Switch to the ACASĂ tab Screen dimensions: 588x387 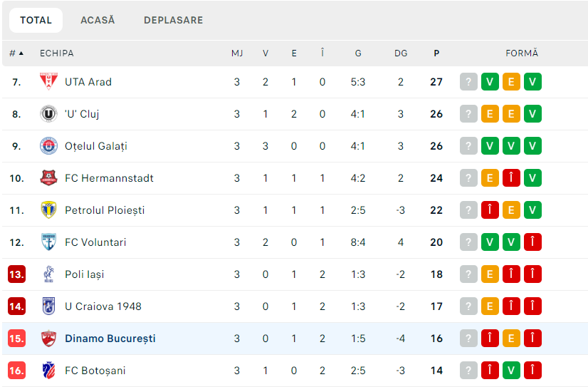click(x=98, y=21)
